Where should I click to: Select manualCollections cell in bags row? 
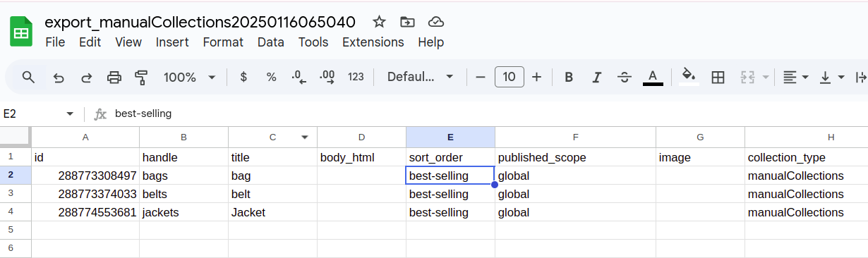point(807,176)
